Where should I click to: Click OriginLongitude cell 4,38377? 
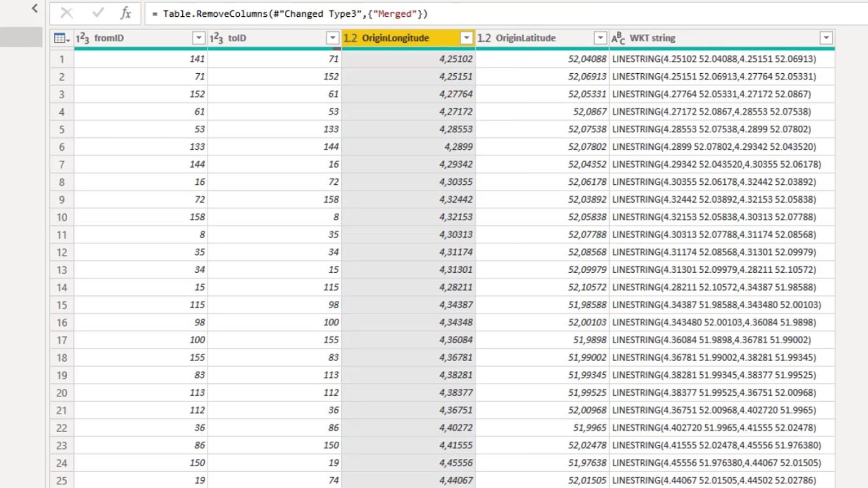click(x=409, y=393)
